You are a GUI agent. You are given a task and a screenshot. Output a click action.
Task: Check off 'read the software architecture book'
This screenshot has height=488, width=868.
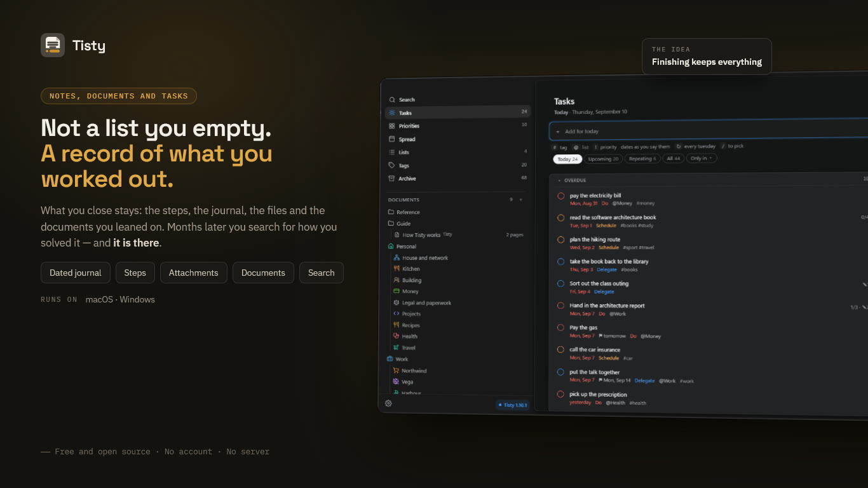click(x=561, y=218)
